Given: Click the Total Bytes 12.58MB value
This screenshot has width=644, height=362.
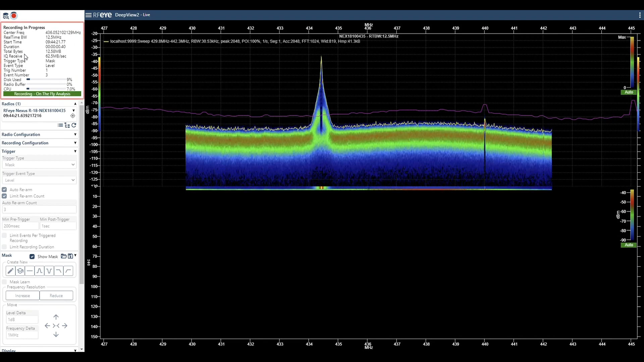Looking at the screenshot, I should click(53, 52).
